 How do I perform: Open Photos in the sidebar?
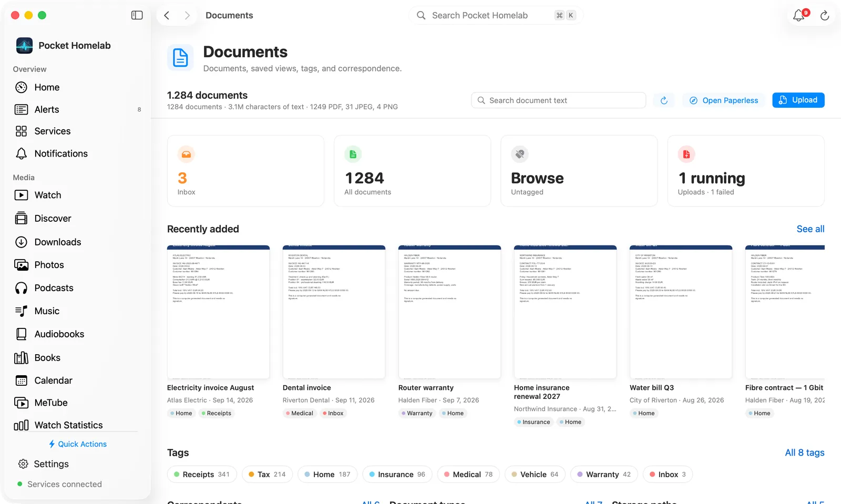click(x=78, y=265)
